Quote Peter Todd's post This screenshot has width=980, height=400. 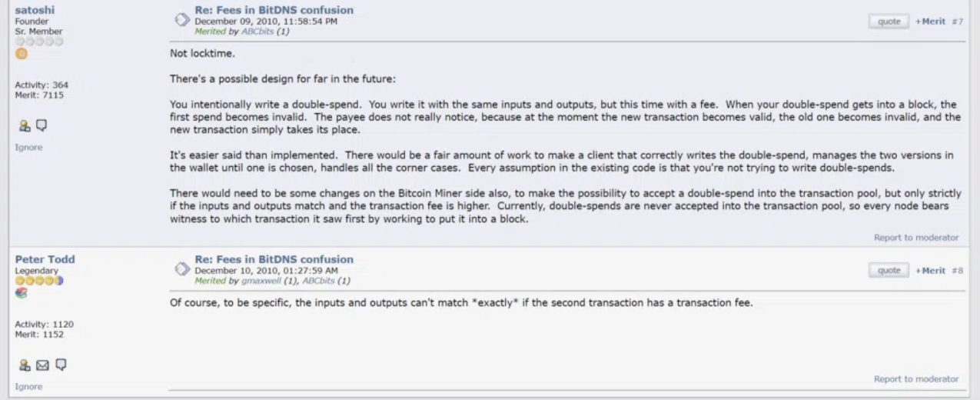point(889,271)
